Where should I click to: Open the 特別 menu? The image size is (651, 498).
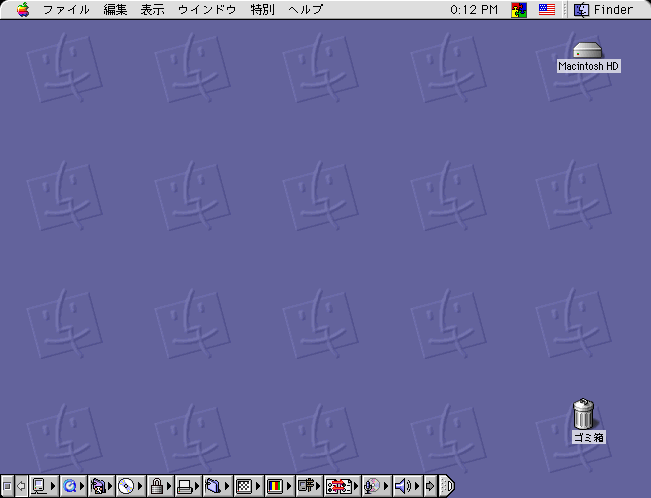click(262, 9)
